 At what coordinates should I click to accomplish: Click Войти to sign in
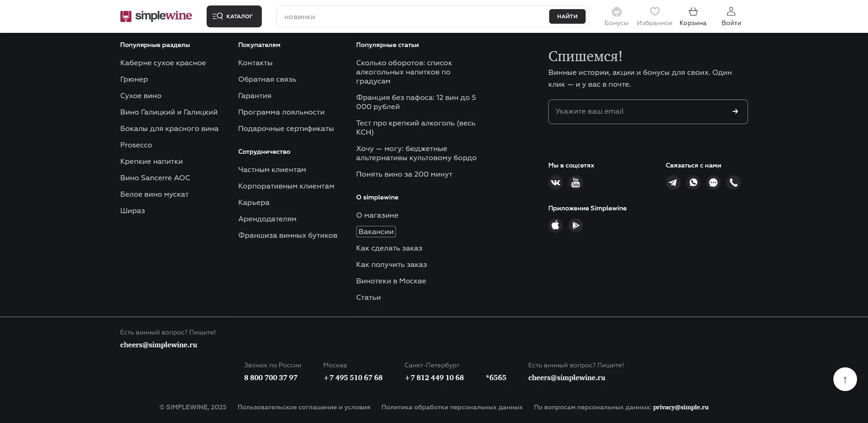coord(731,16)
